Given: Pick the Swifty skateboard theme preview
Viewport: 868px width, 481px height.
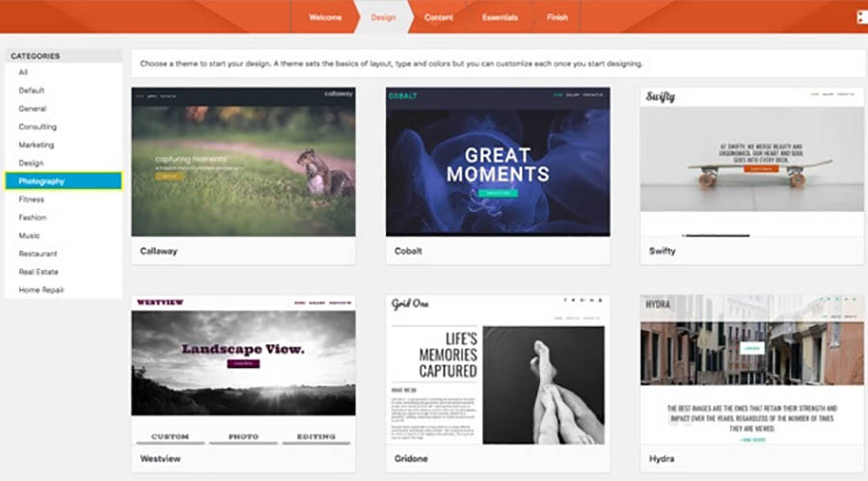Looking at the screenshot, I should pos(752,162).
